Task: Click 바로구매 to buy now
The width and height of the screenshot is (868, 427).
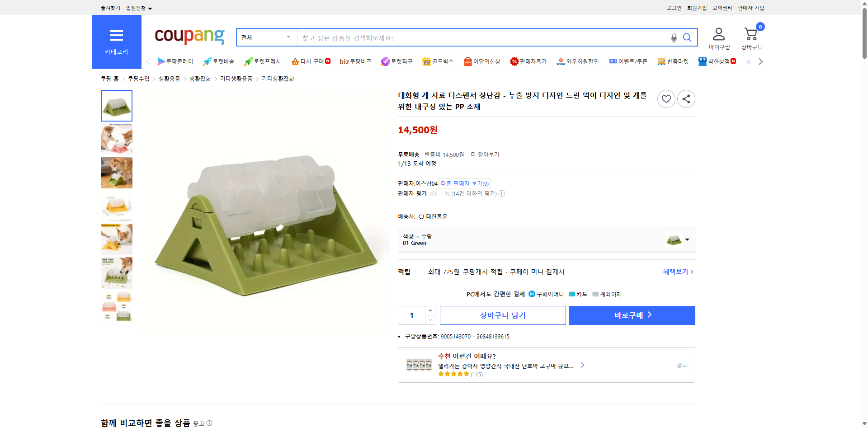Action: (x=632, y=315)
